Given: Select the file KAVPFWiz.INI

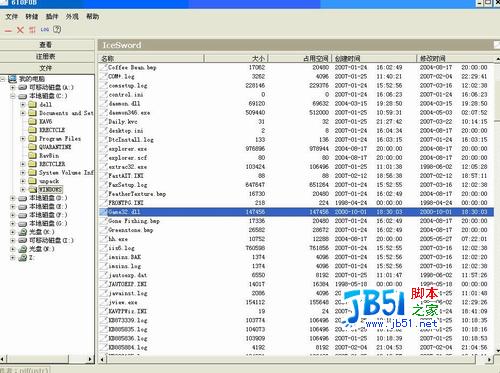Looking at the screenshot, I should click(127, 311).
